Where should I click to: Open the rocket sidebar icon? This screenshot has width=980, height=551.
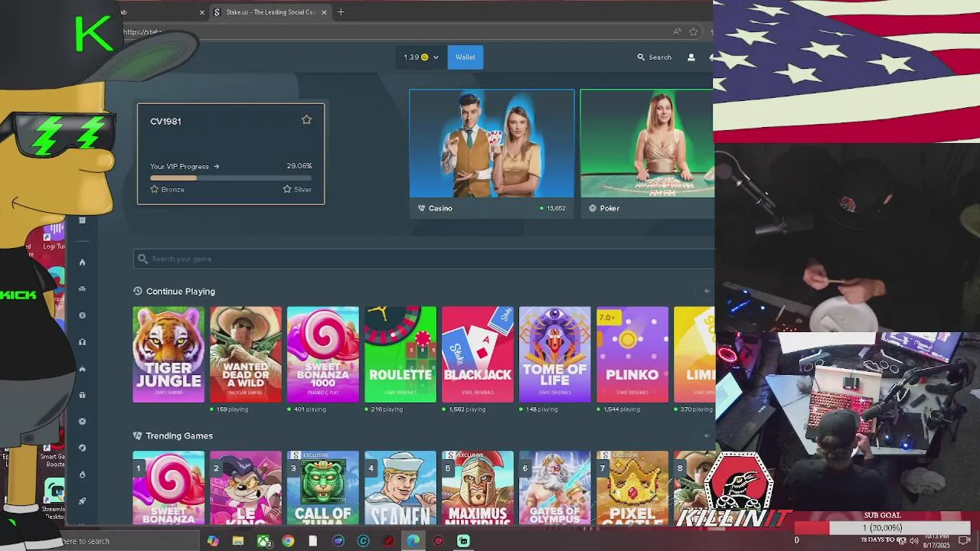coord(82,501)
